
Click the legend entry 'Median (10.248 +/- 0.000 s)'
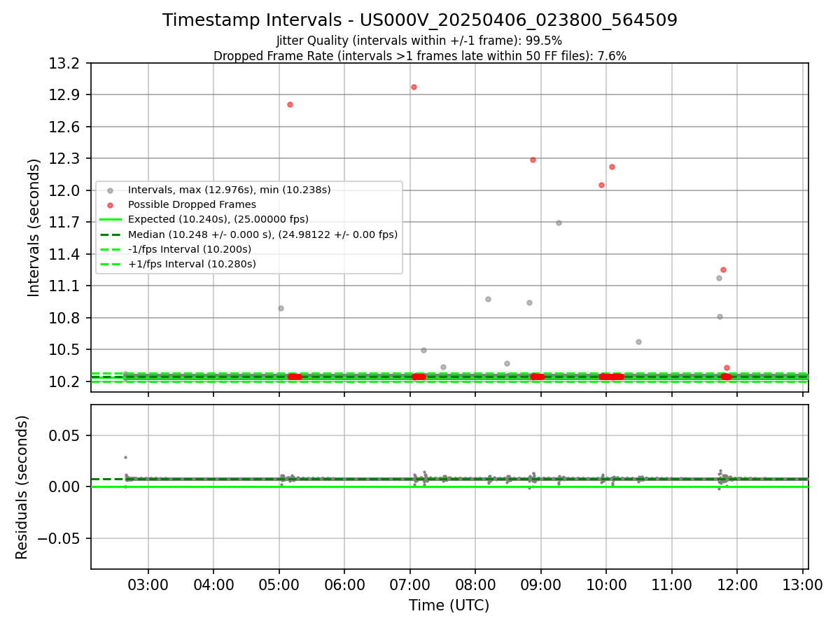pyautogui.click(x=262, y=234)
